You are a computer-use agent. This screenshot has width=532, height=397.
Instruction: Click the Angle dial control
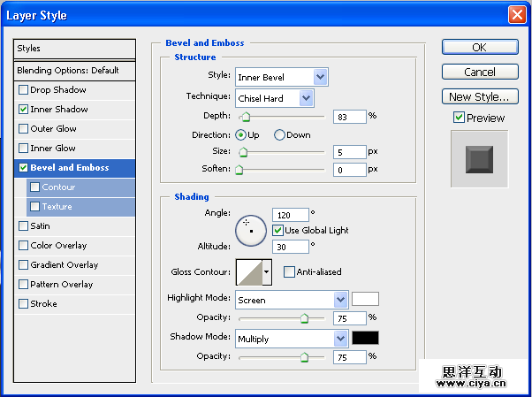click(x=251, y=230)
